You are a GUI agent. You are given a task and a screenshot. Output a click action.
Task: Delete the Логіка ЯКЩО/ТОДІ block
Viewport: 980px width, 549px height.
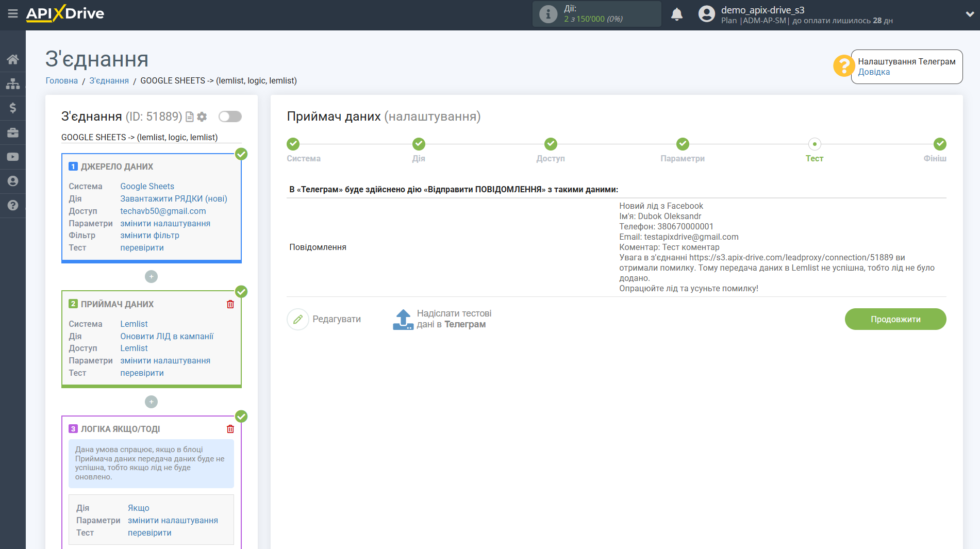230,429
